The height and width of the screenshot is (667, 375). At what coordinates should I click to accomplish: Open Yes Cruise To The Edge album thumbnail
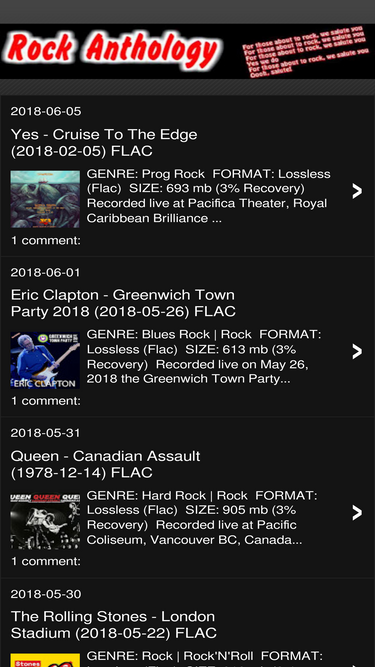pyautogui.click(x=45, y=199)
